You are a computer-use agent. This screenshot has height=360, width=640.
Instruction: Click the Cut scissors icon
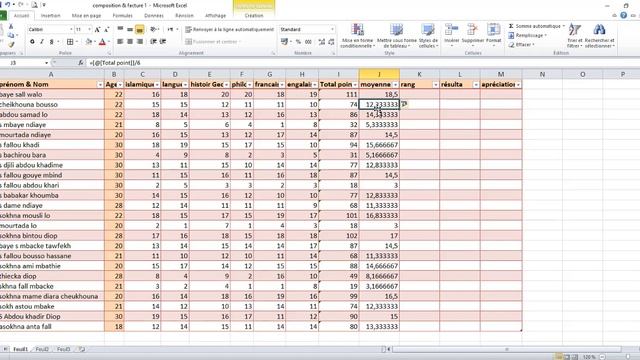tap(11, 27)
